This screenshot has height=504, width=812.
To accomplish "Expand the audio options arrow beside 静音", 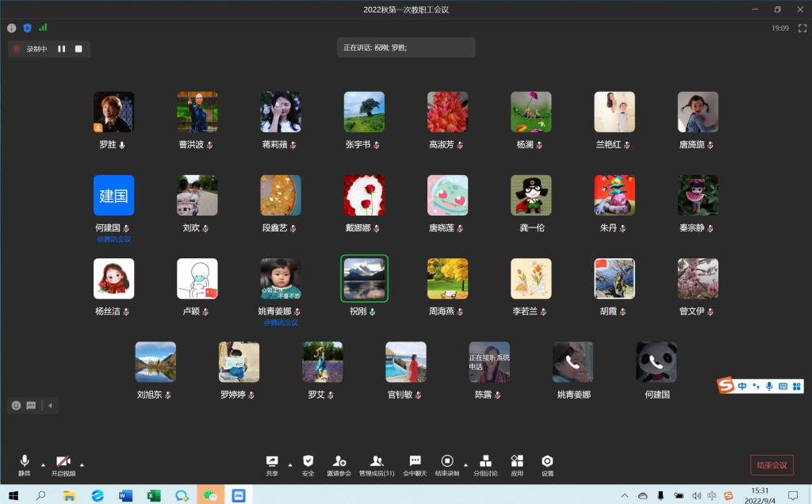I will pyautogui.click(x=43, y=464).
